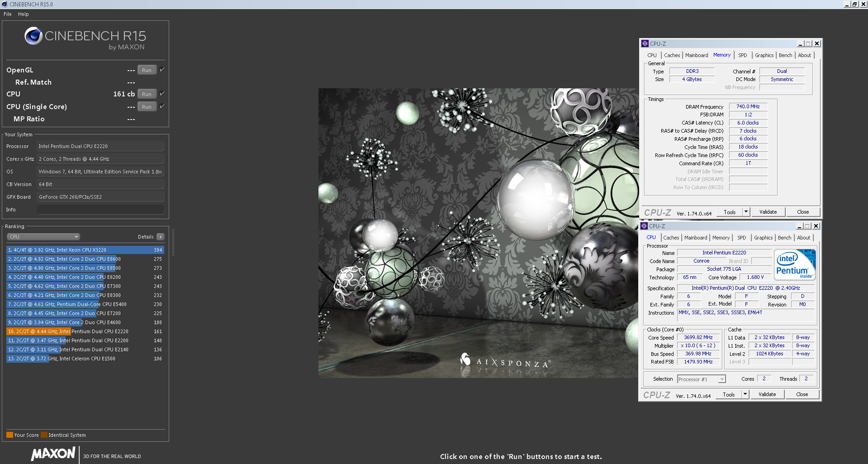Image resolution: width=868 pixels, height=464 pixels.
Task: Select ranking entry Pentium Dual E2200
Action: tap(85, 340)
